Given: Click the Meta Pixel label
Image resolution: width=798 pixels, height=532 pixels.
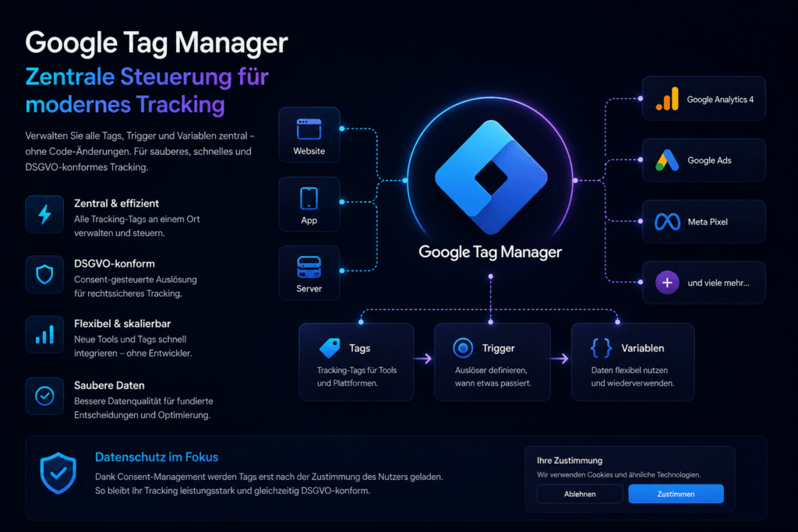Looking at the screenshot, I should click(708, 222).
